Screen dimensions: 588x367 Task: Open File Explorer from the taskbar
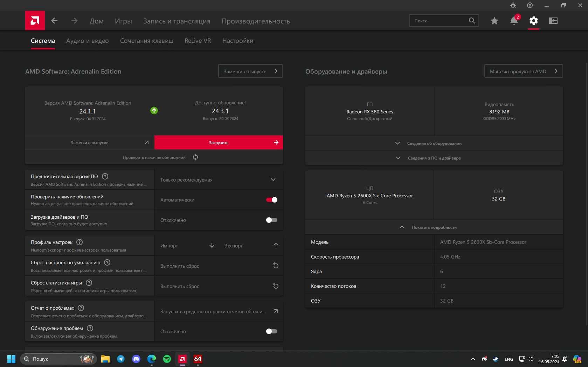105,359
